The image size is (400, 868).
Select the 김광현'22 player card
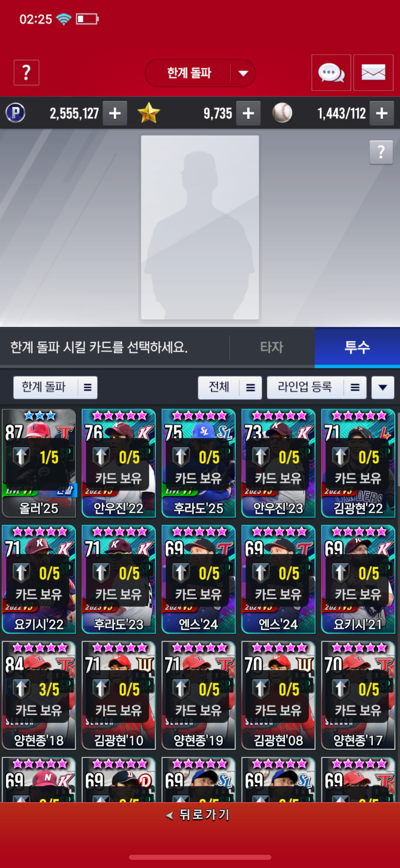coord(358,463)
